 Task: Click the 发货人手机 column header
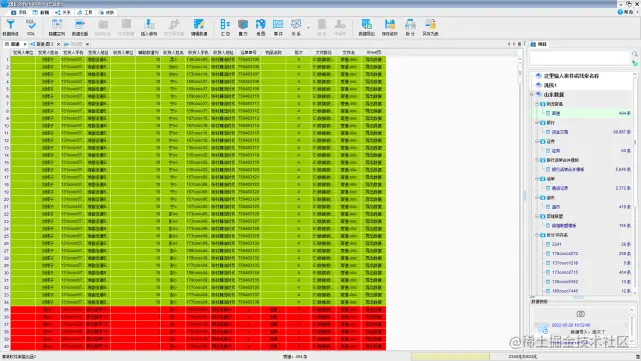click(x=73, y=53)
